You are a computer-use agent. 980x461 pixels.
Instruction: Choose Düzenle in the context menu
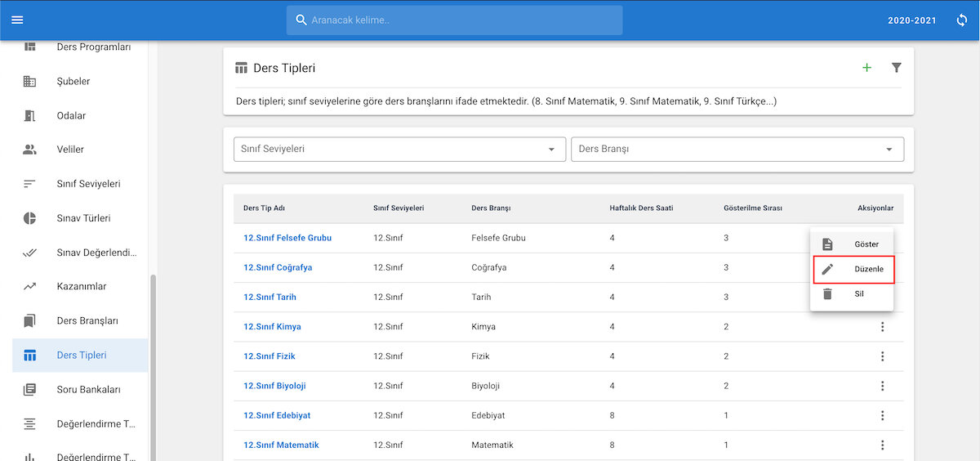(852, 269)
